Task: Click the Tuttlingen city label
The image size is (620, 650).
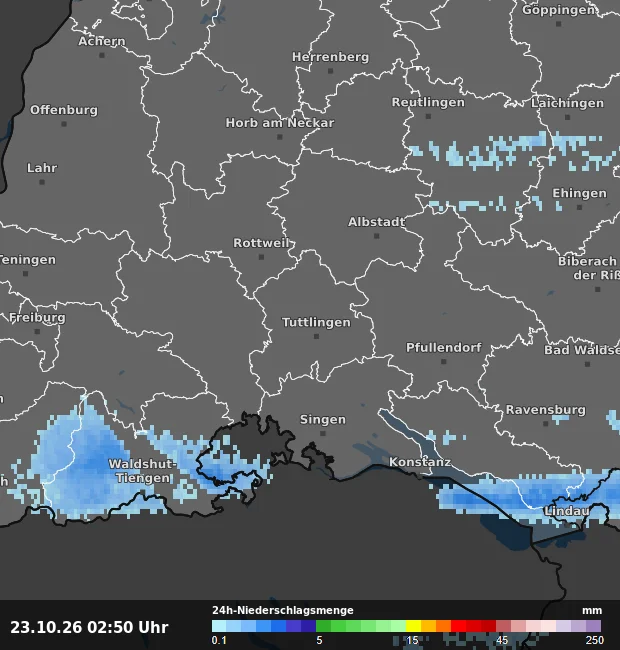Action: [x=316, y=322]
